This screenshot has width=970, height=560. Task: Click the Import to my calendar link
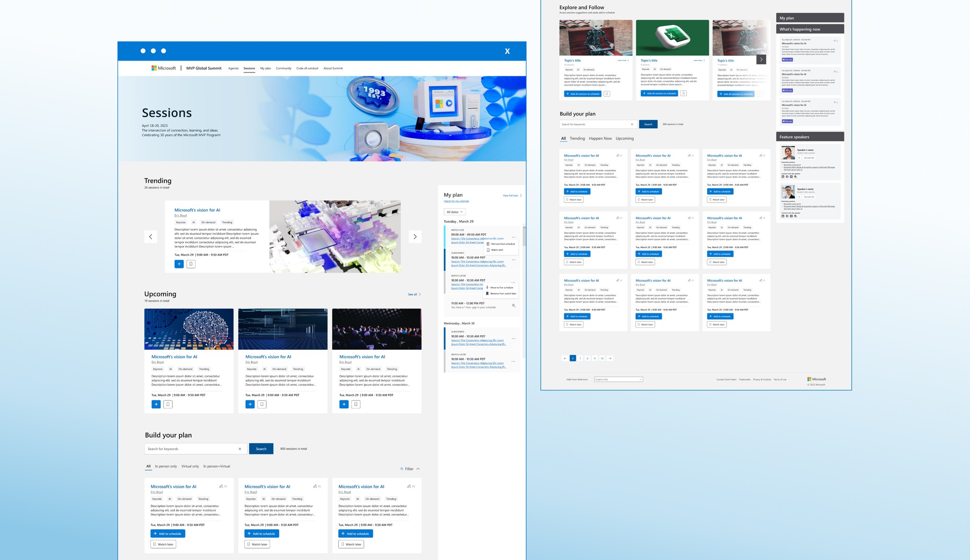point(456,201)
